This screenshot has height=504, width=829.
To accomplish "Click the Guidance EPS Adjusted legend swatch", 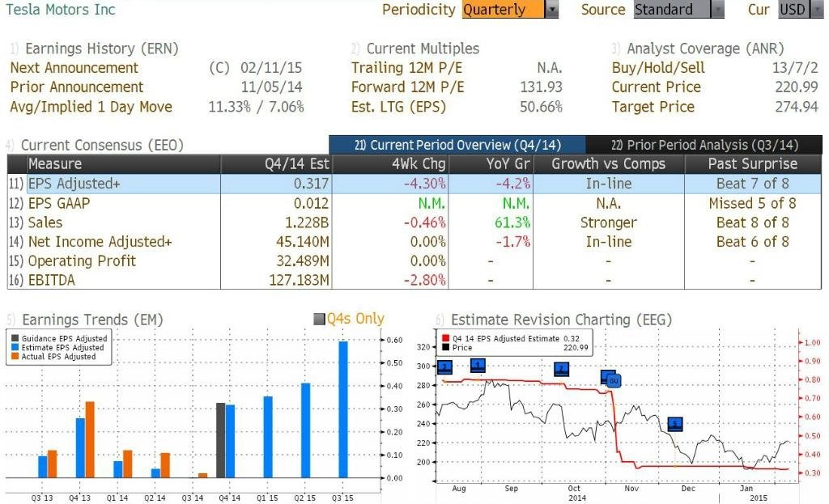I will (15, 339).
